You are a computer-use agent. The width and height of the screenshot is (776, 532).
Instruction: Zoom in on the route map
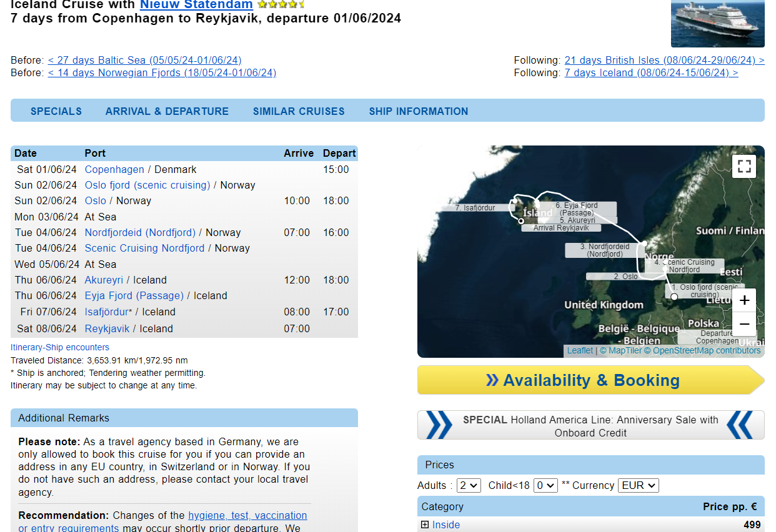[744, 300]
